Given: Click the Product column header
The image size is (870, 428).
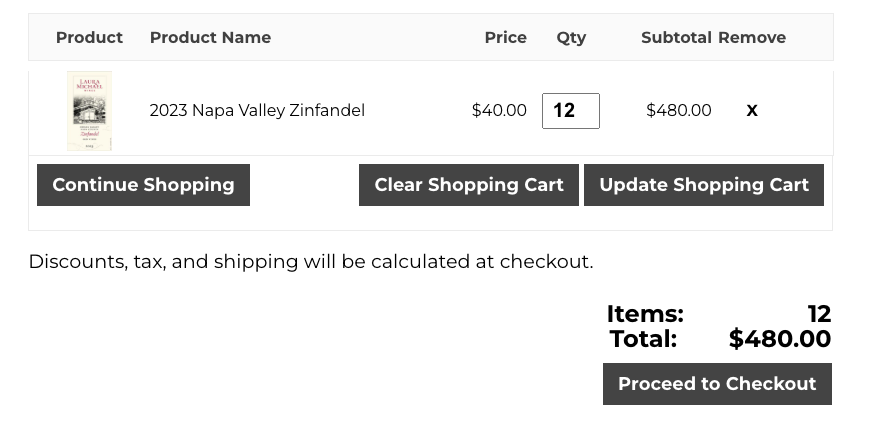Looking at the screenshot, I should pos(89,38).
